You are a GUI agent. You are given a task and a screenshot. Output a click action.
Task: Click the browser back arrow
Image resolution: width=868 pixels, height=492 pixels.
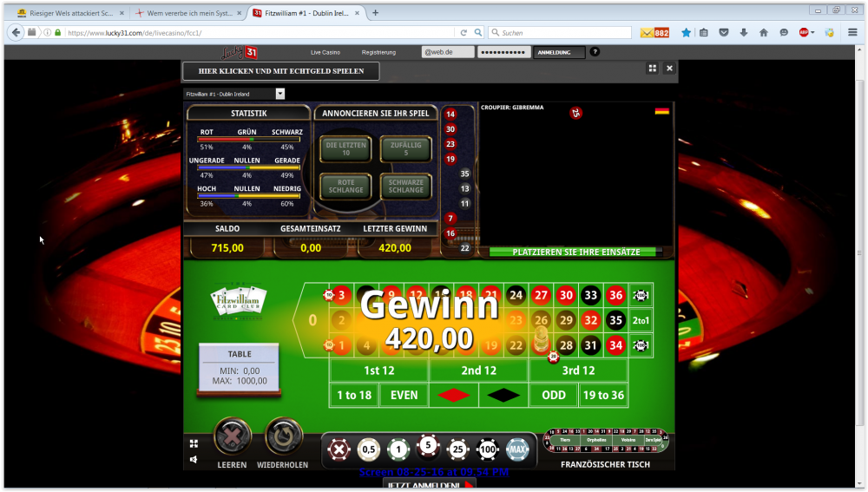[x=16, y=33]
